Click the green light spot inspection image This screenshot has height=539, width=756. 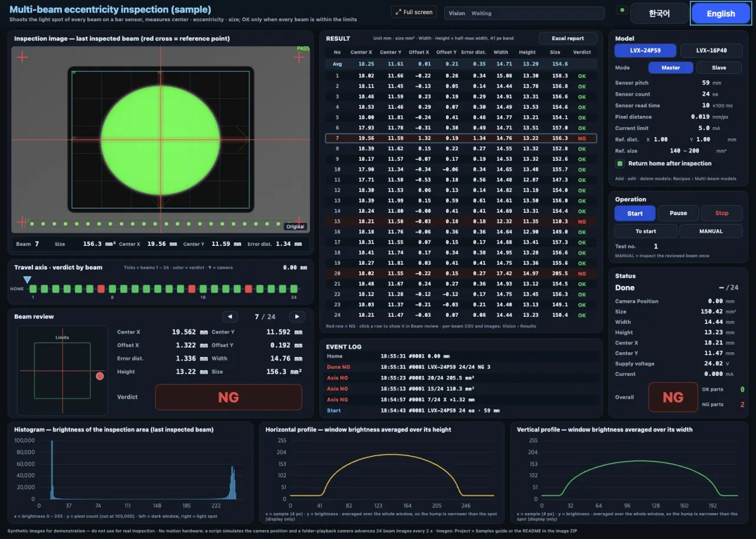[x=161, y=139]
